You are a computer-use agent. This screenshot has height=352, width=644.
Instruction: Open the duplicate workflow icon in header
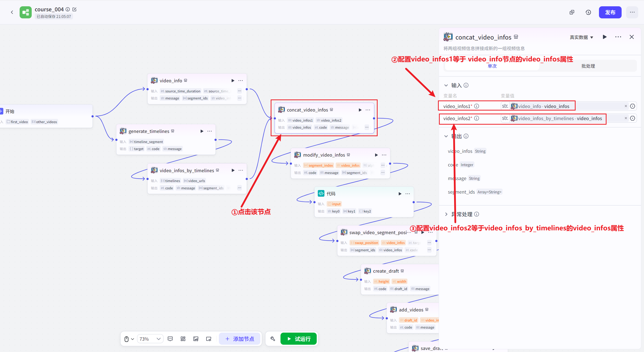click(x=572, y=12)
